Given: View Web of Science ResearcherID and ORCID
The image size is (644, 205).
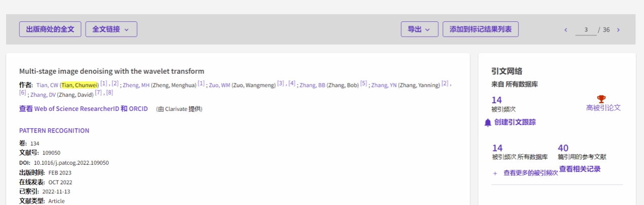Looking at the screenshot, I should click(x=83, y=109).
